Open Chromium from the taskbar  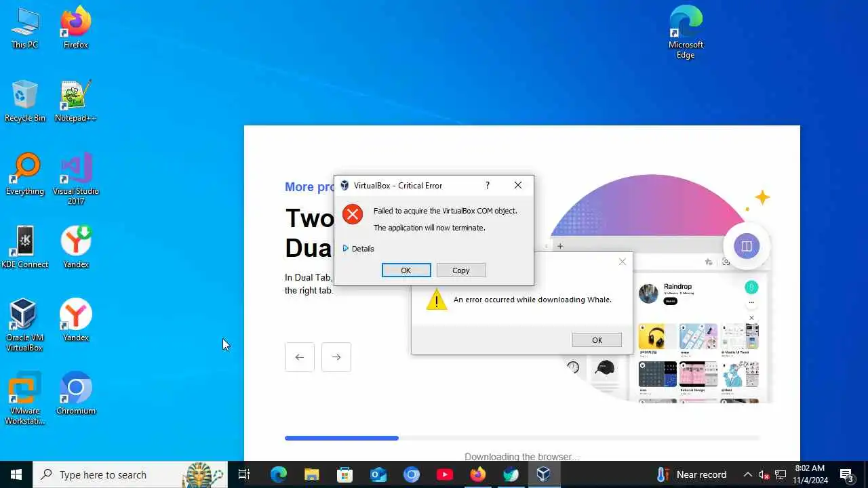pyautogui.click(x=411, y=474)
